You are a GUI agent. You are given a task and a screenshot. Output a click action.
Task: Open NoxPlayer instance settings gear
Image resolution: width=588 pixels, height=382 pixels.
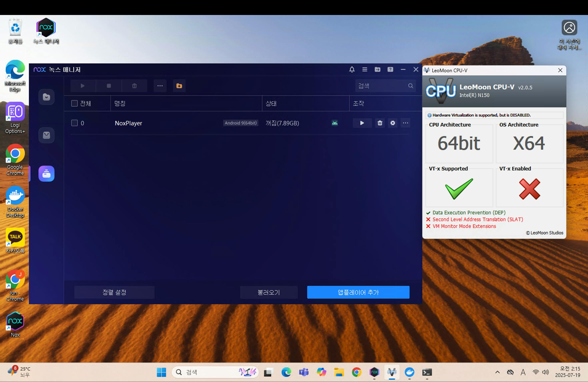[x=393, y=123]
